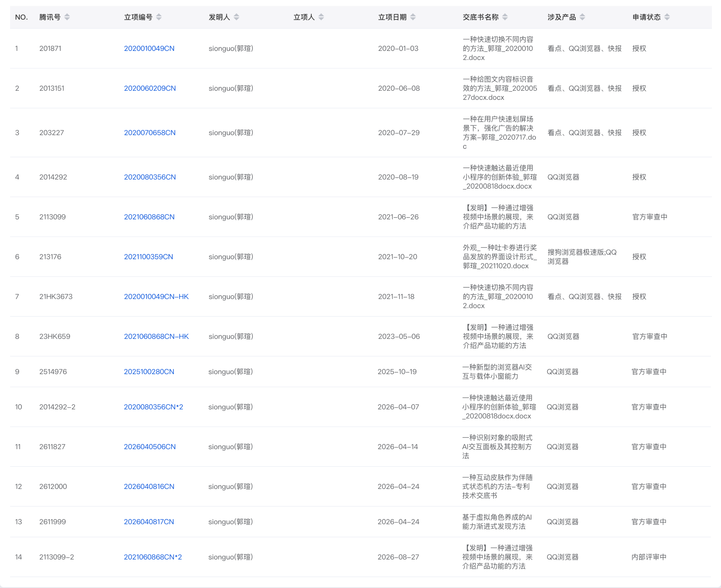Open project link 2020010049CN-HK
Image resolution: width=721 pixels, height=588 pixels.
156,297
